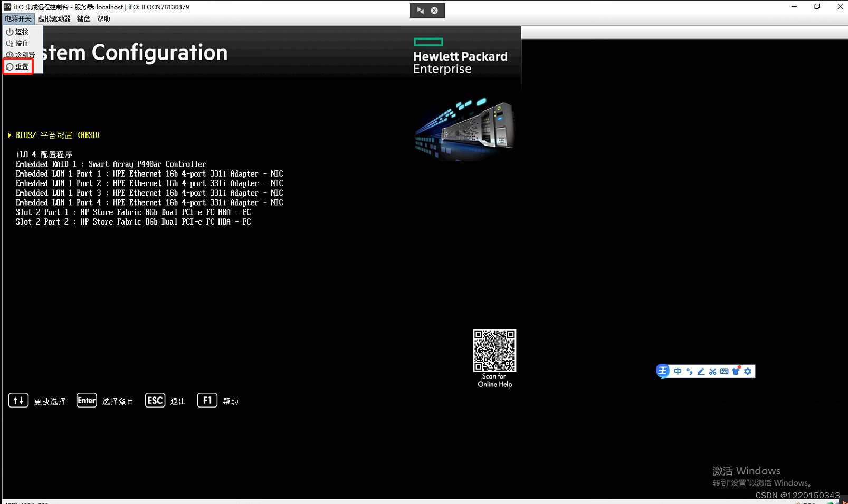
Task: Open the 电源开关 power menu
Action: point(18,18)
